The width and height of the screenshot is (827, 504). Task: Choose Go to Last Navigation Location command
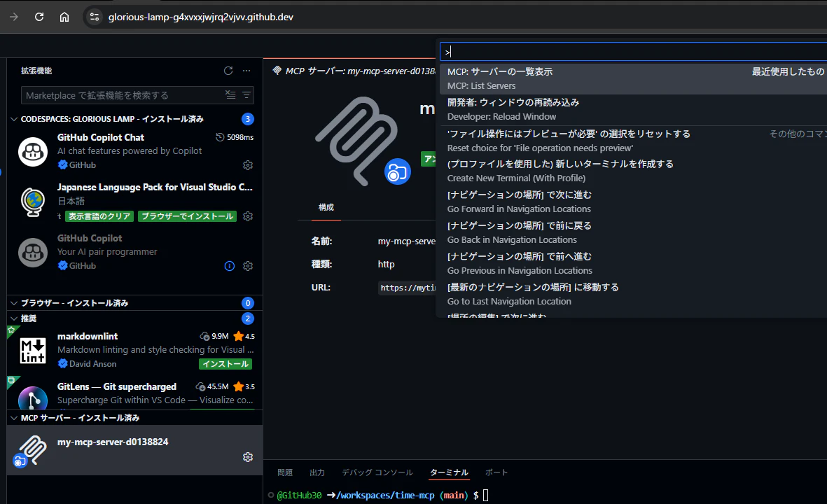(x=633, y=294)
